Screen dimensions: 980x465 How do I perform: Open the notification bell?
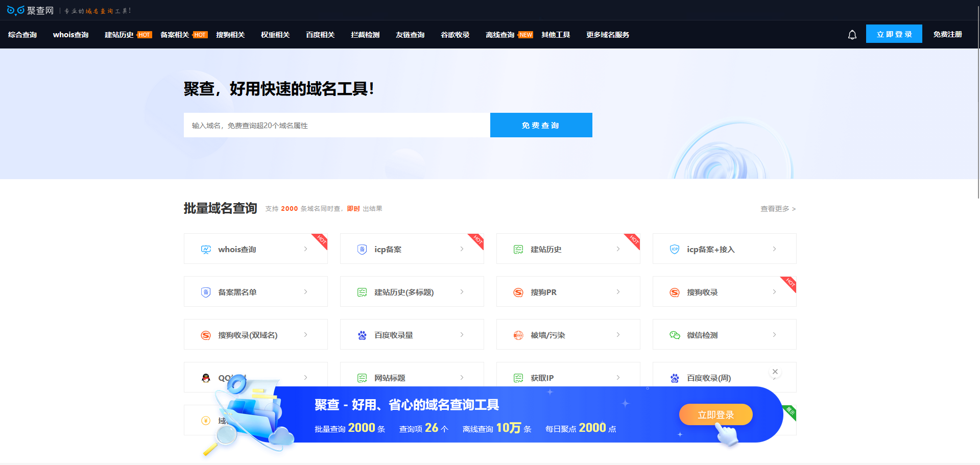click(852, 35)
